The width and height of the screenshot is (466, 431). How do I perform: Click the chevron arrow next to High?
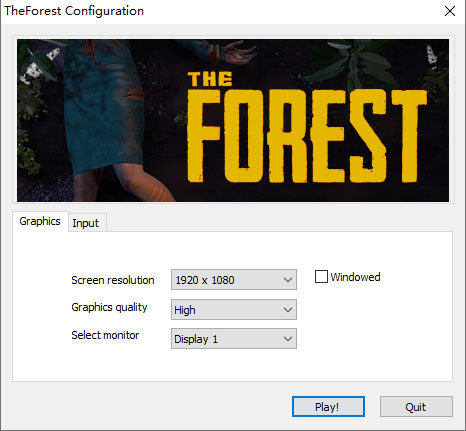coord(288,310)
